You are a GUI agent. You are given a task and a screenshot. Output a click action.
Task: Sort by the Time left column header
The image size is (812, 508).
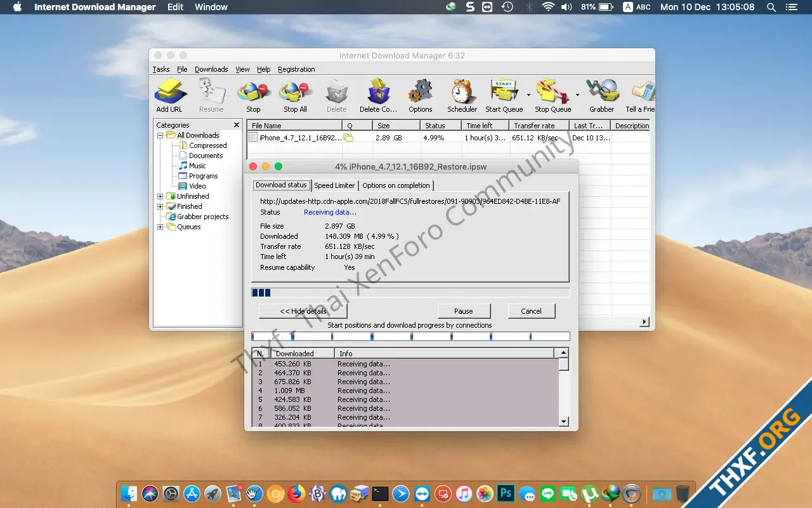[485, 126]
